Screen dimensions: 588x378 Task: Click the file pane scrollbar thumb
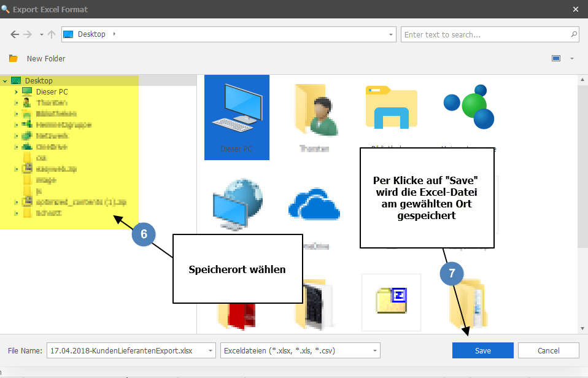582,166
